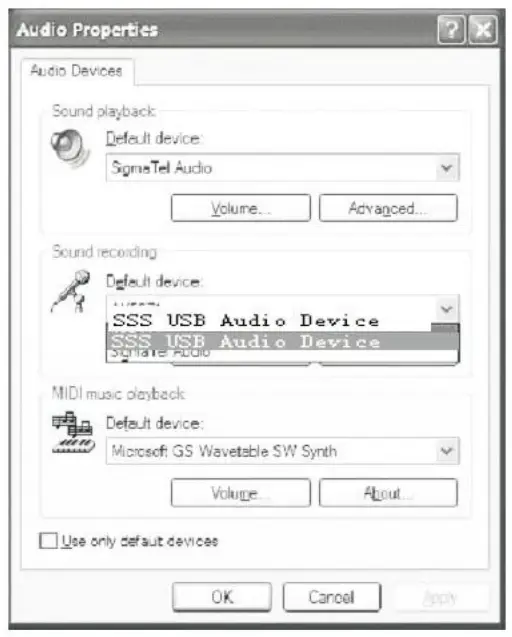The width and height of the screenshot is (512, 637).
Task: Click the microphone icon under Sound recording
Action: coord(71,291)
